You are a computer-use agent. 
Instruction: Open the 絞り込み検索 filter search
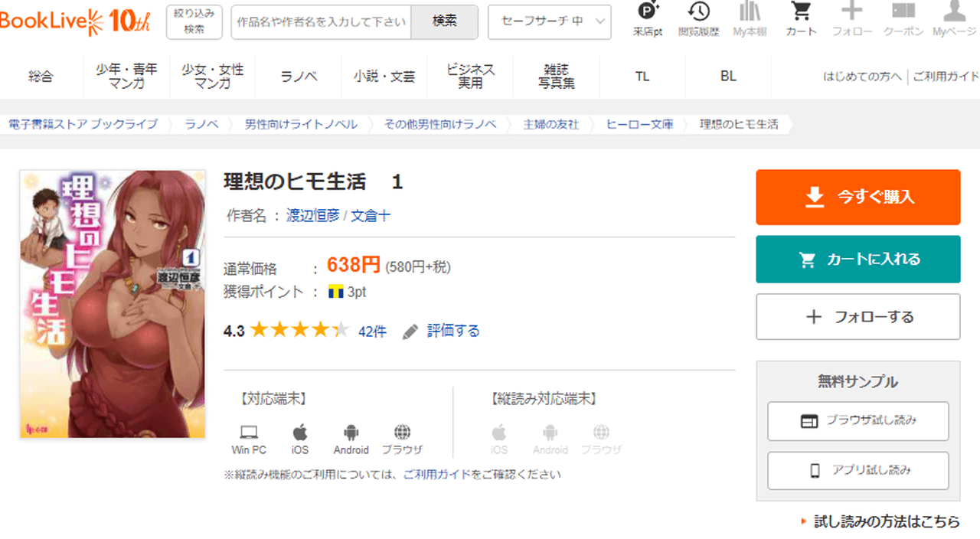(194, 22)
